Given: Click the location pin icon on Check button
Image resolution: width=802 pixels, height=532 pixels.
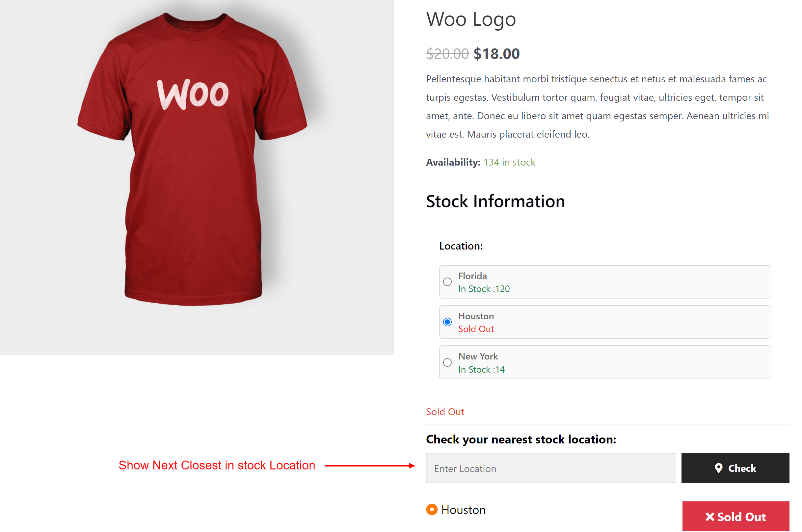Looking at the screenshot, I should pyautogui.click(x=719, y=468).
